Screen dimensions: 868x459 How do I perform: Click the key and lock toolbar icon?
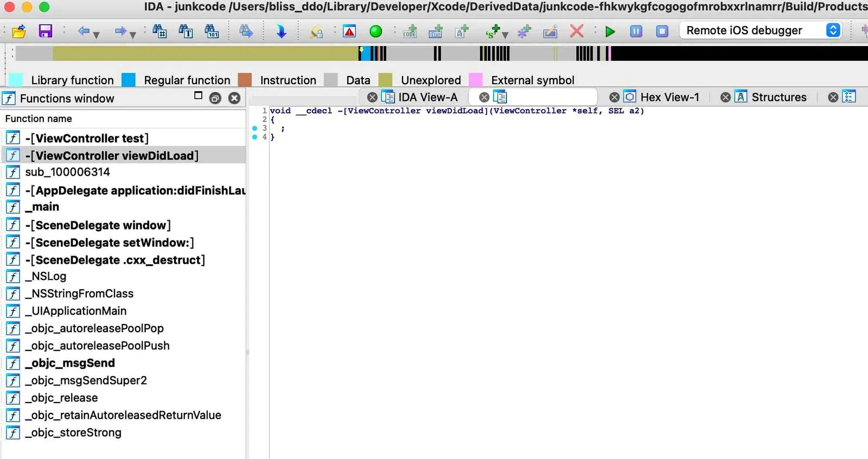[x=316, y=31]
